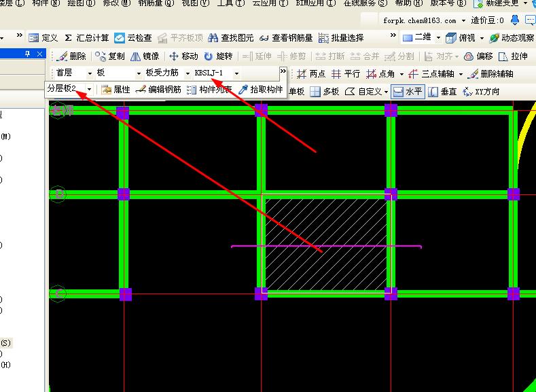Open 构件列表 component list
536x392 pixels.
[209, 90]
